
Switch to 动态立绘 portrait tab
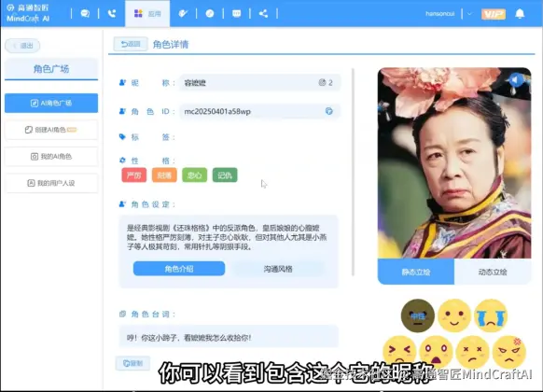click(x=493, y=272)
